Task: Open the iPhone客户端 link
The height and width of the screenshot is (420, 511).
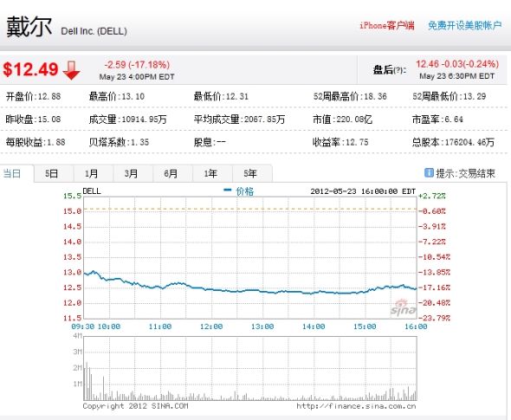Action: point(387,25)
